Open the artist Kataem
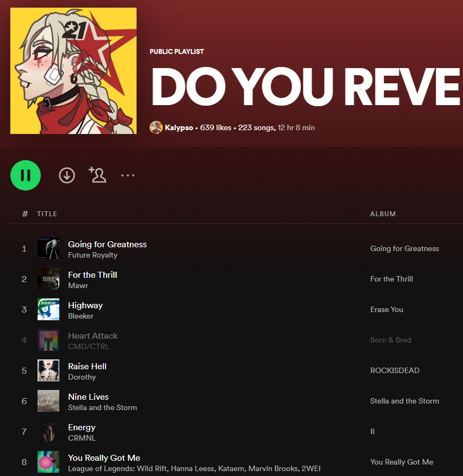Viewport: 463px width, 476px height. coord(231,469)
